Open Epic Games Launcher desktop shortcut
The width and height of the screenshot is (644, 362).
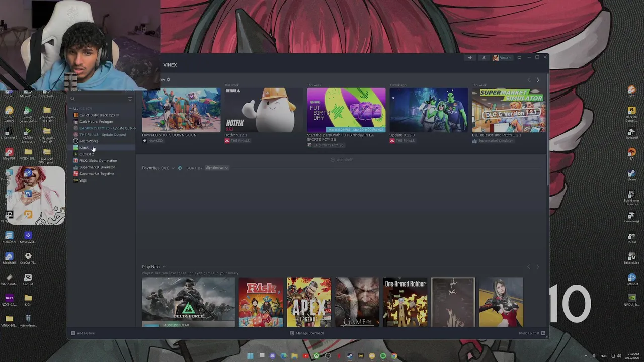(631, 197)
